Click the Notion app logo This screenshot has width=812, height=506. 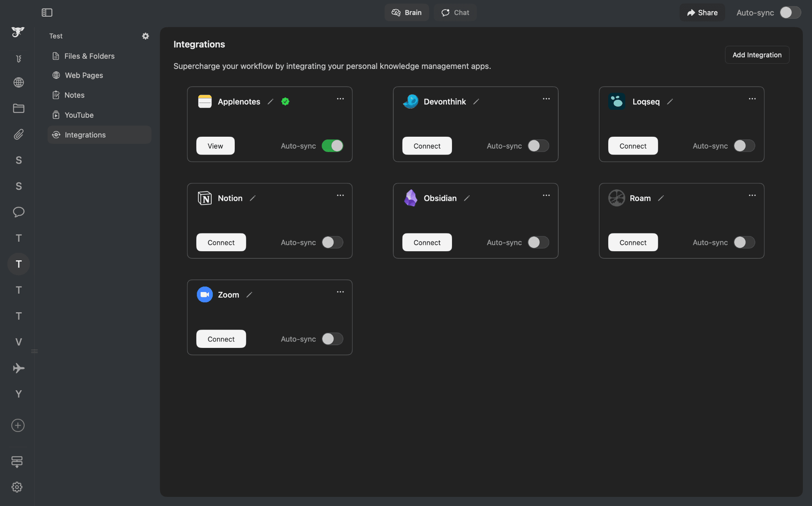click(x=205, y=198)
